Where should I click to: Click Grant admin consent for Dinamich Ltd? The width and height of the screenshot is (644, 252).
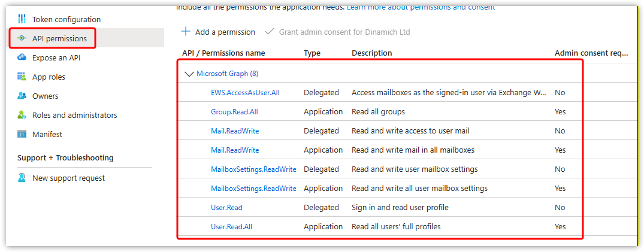pyautogui.click(x=344, y=32)
